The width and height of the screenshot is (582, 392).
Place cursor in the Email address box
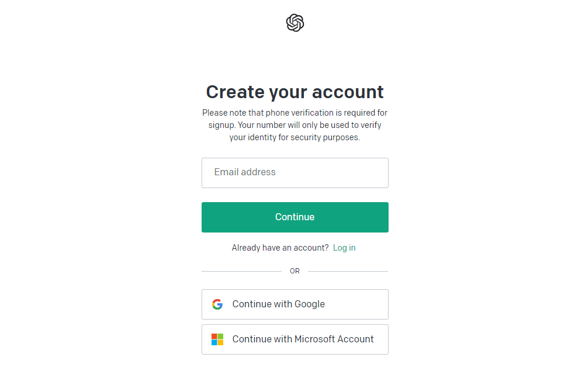point(295,173)
